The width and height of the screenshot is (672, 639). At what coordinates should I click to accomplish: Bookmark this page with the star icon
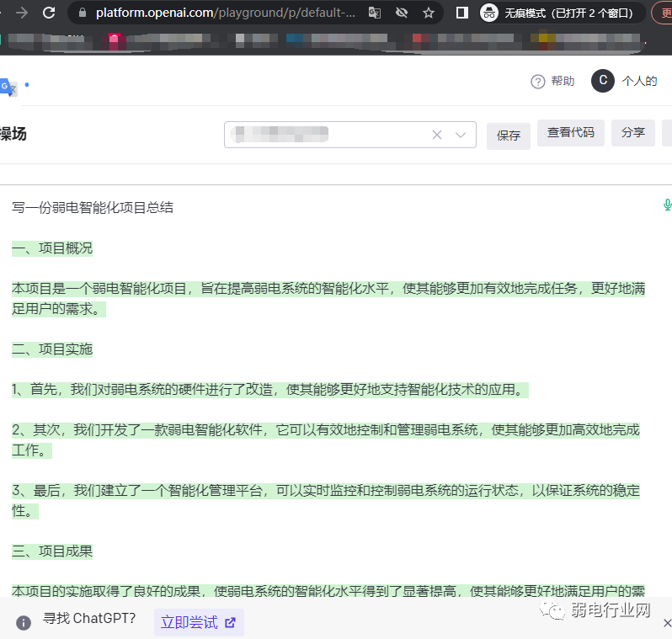tap(429, 13)
